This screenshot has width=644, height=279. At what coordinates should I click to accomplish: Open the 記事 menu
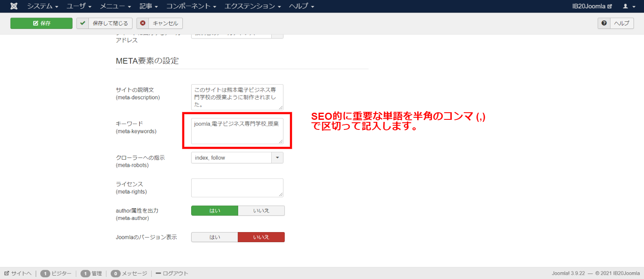point(149,6)
